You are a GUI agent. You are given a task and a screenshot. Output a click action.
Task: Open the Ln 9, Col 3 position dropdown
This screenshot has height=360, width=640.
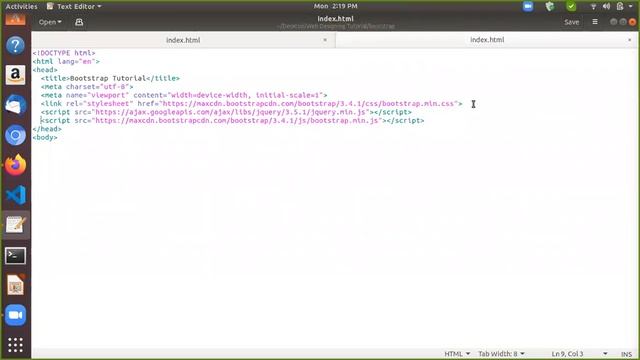(x=579, y=354)
